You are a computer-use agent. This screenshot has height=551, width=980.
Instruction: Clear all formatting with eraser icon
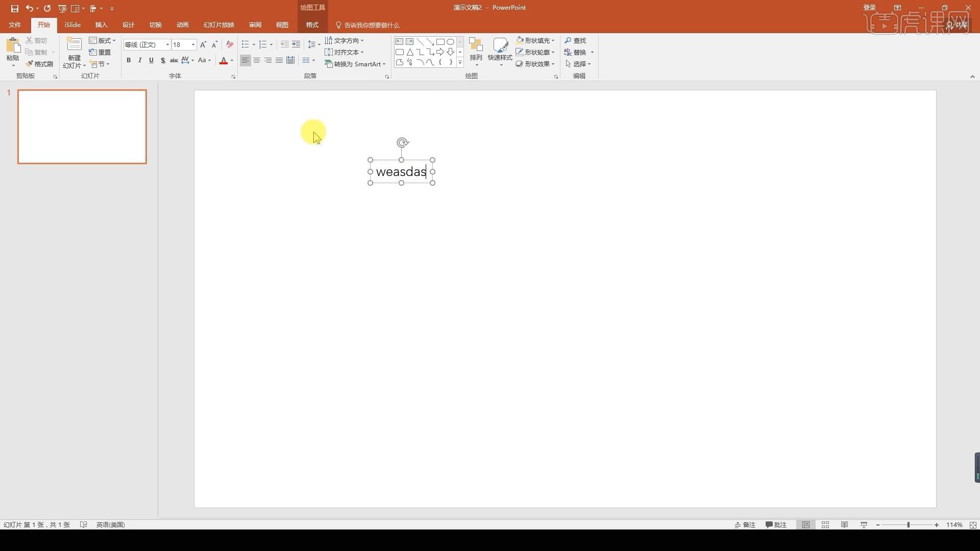[x=230, y=44]
